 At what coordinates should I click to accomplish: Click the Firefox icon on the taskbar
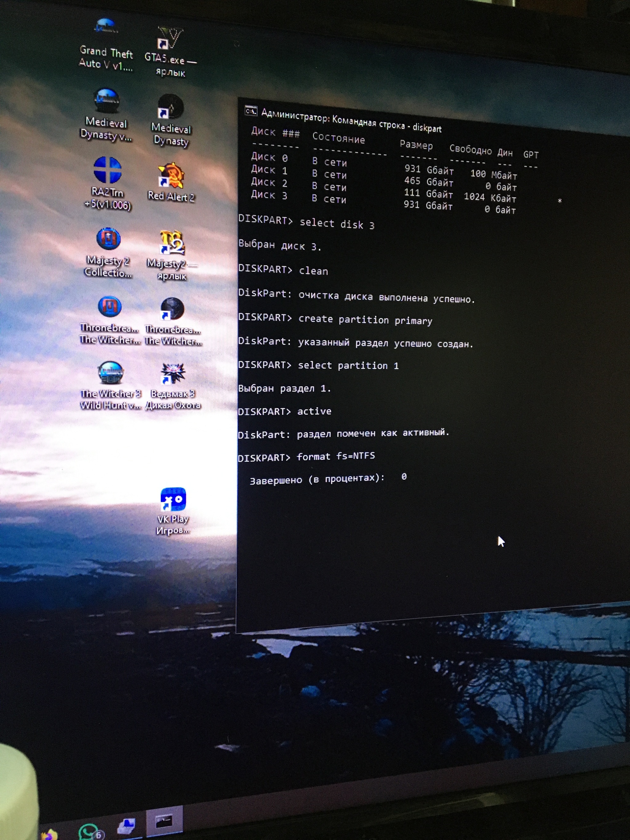(49, 835)
